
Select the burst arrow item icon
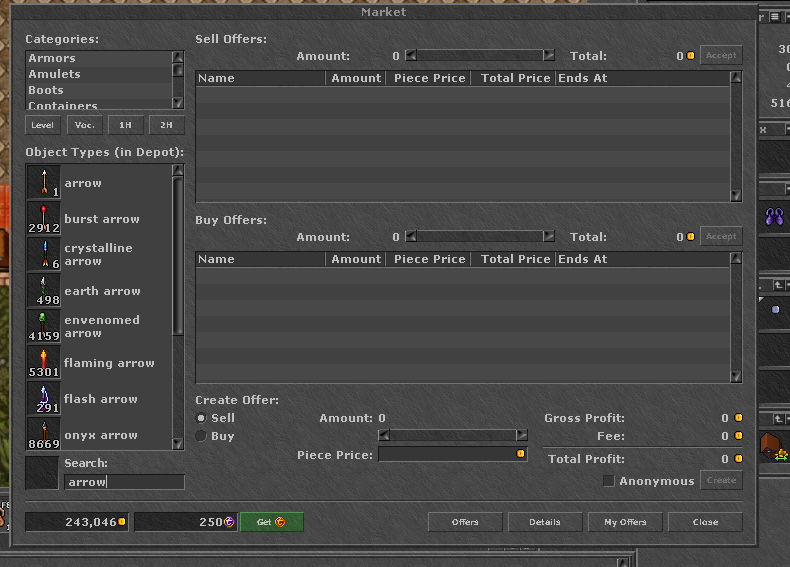pos(44,218)
